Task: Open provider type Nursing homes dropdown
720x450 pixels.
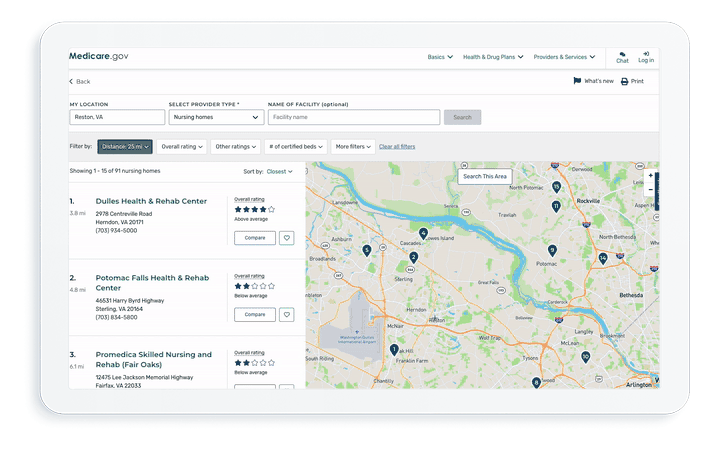Action: (x=215, y=117)
